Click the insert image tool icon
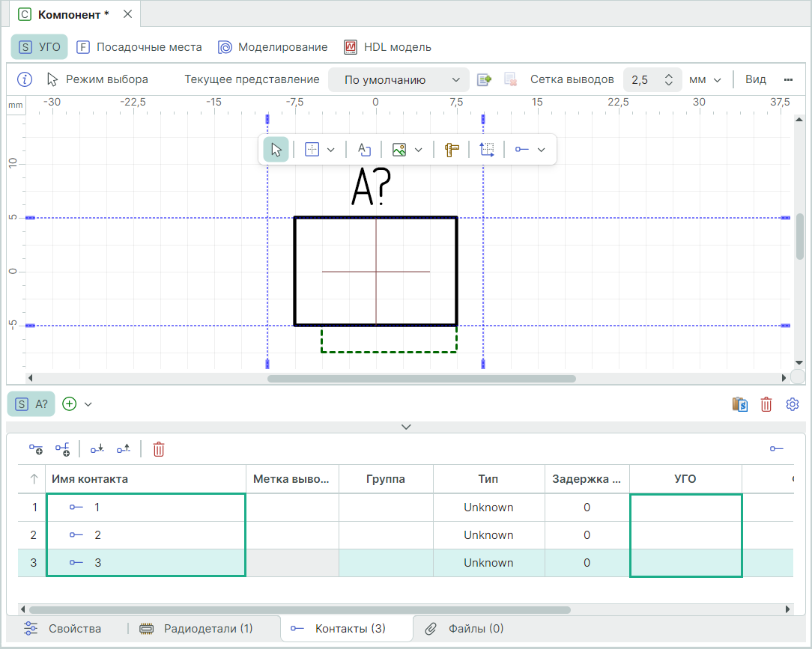Image resolution: width=812 pixels, height=649 pixels. click(x=399, y=150)
